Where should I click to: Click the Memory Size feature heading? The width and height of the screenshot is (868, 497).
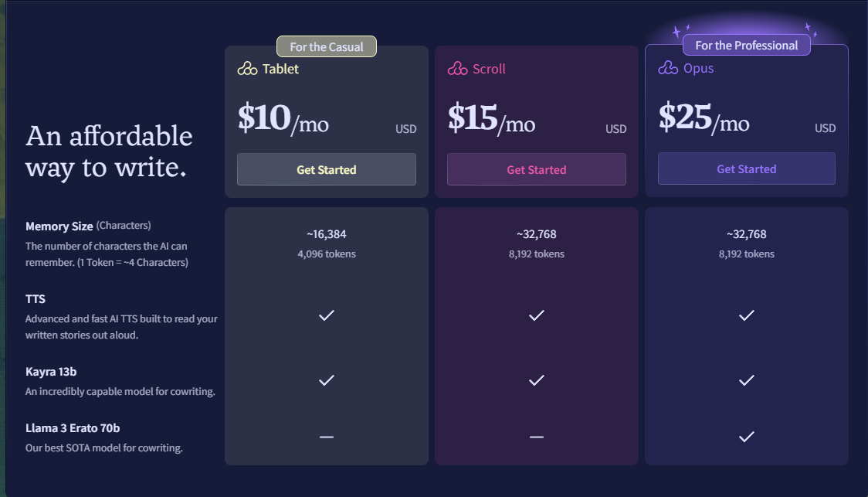click(59, 226)
